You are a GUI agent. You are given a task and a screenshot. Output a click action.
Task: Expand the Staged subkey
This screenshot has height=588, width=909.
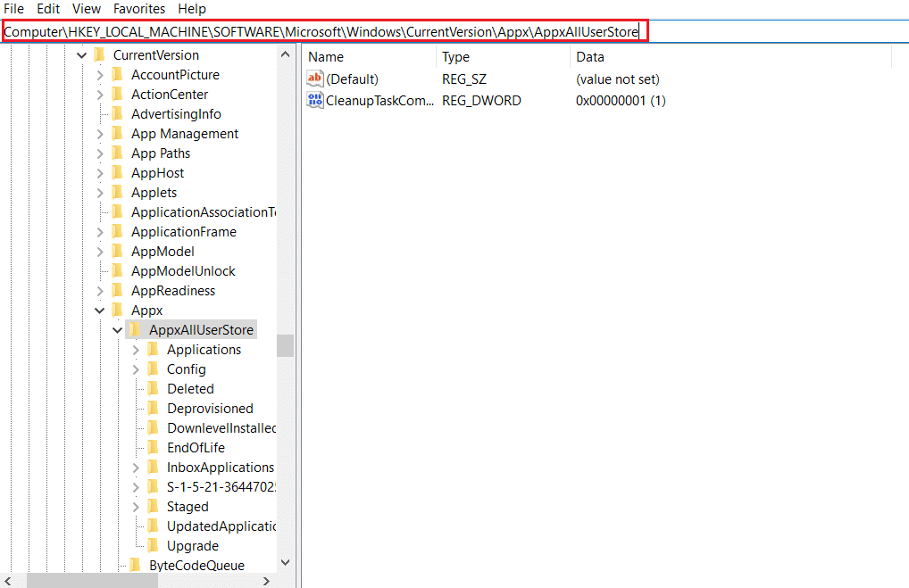click(x=136, y=507)
